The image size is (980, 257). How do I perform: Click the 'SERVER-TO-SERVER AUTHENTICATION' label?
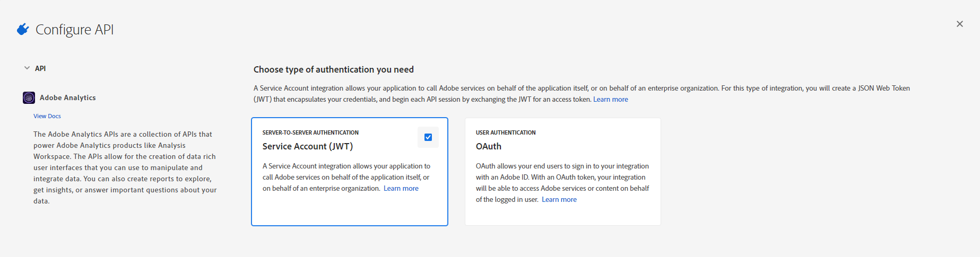310,132
